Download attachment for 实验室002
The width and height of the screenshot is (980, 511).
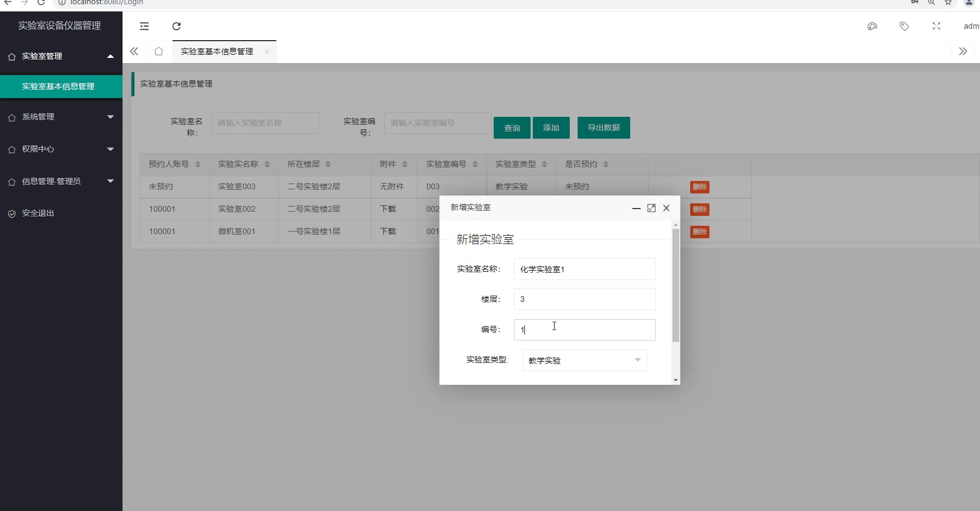pos(388,209)
